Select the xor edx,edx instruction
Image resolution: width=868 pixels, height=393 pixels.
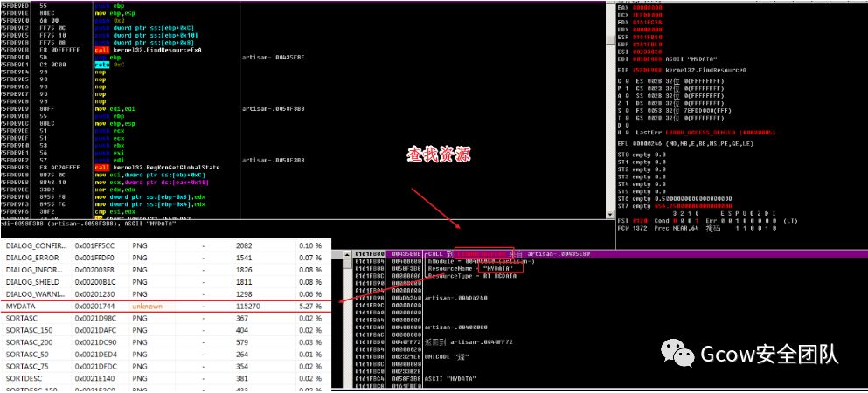coord(115,189)
